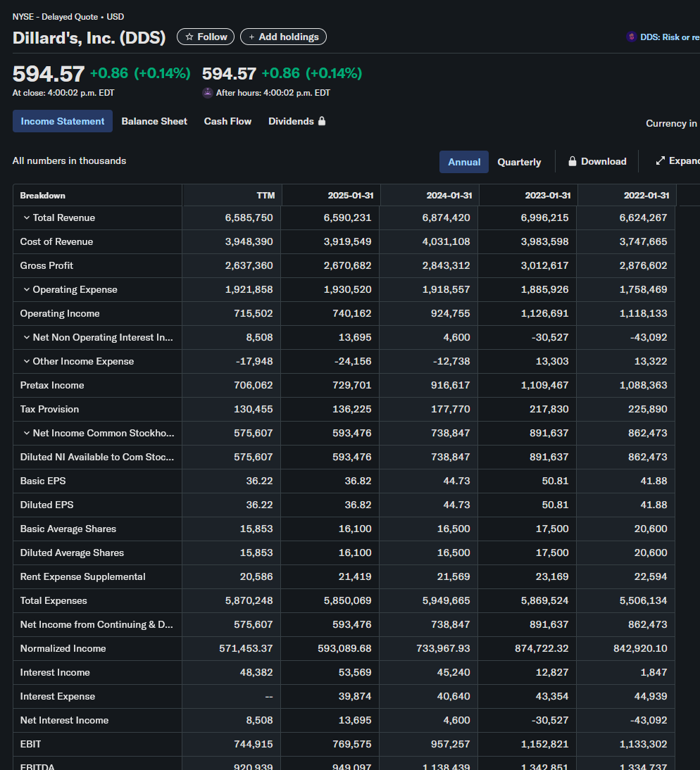The image size is (700, 770).
Task: Click the lock icon beside Download
Action: (573, 161)
